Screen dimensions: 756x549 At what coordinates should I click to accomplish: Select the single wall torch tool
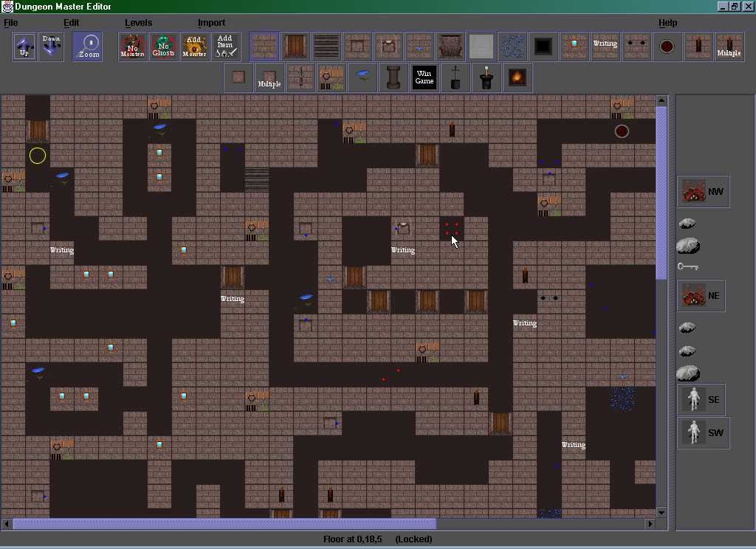click(698, 46)
